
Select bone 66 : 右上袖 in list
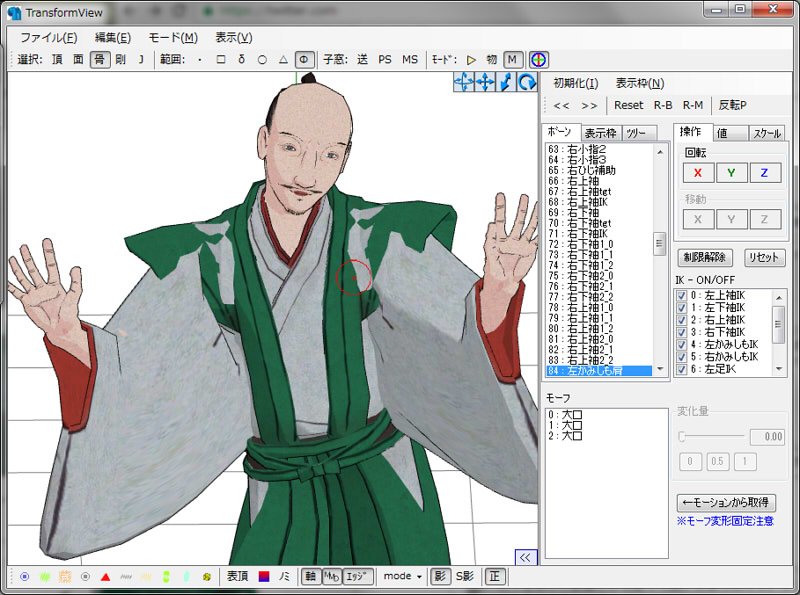click(x=599, y=181)
